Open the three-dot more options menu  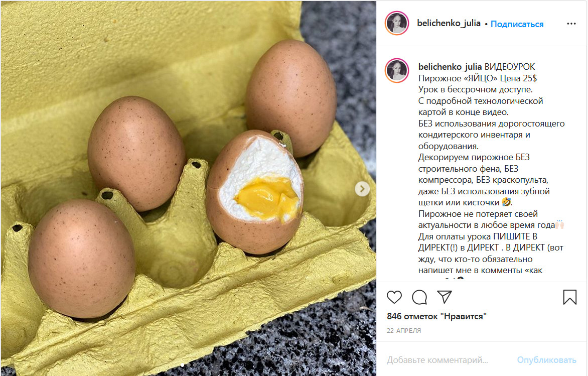571,24
